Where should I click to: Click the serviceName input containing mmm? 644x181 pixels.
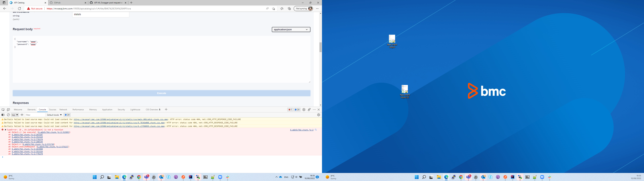tap(101, 15)
